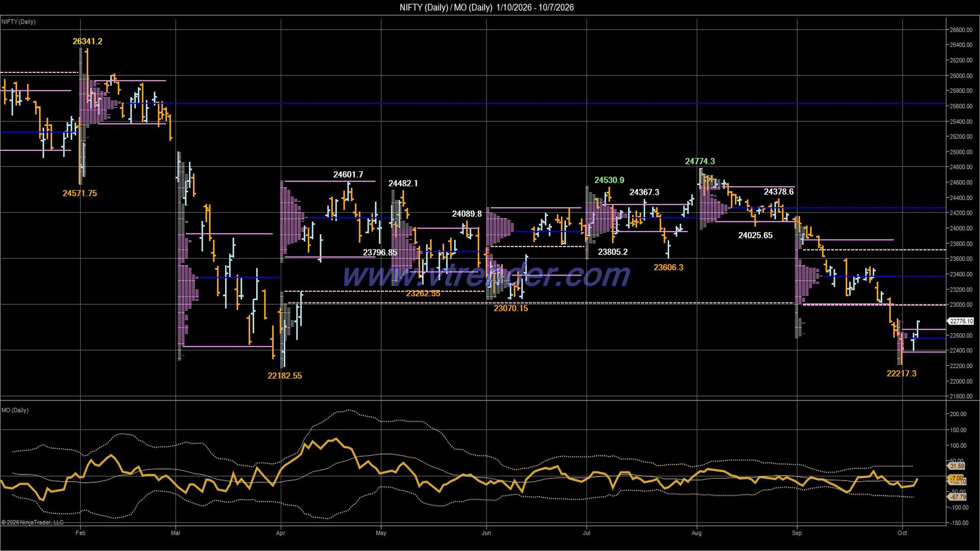Screen dimensions: 980x551
Task: Select the MO (Daily) indicator panel label
Action: click(x=15, y=410)
